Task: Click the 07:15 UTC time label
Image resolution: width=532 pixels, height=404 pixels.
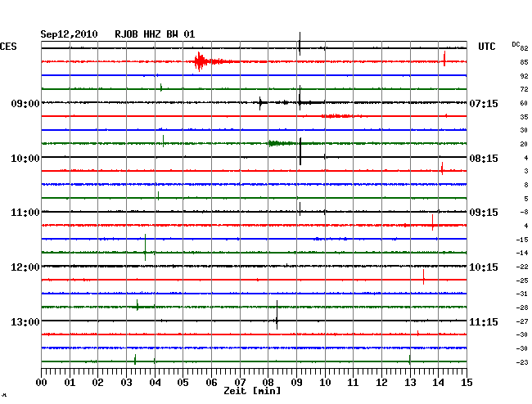Action: (x=484, y=103)
